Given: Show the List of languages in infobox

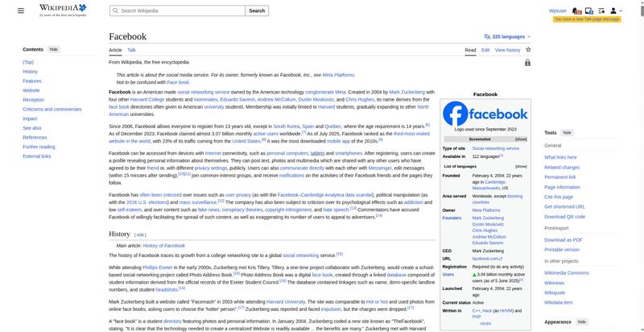Looking at the screenshot, I should pyautogui.click(x=521, y=166).
